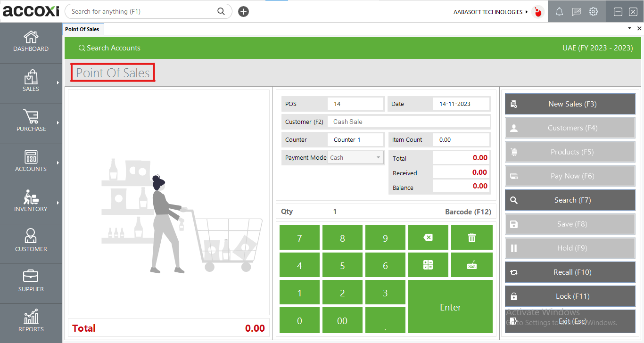Click the Customer (F2) input field
This screenshot has height=343, width=644.
[408, 122]
